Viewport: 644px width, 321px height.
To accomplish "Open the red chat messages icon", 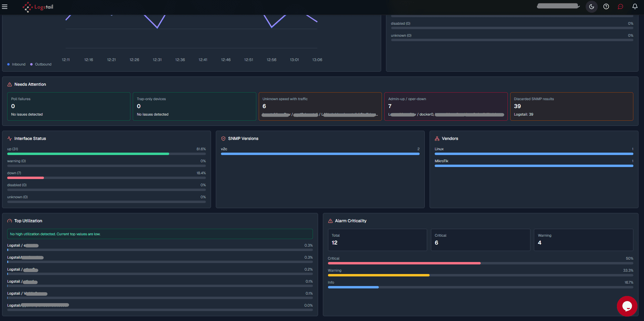I will 620,7.
